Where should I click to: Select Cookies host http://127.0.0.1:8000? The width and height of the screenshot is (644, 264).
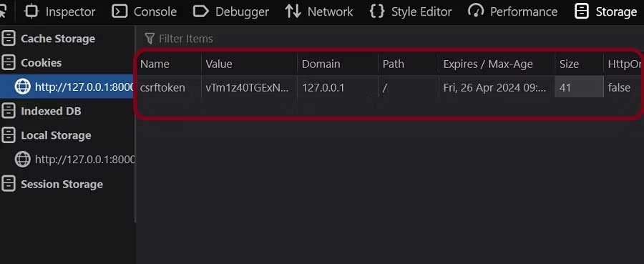pyautogui.click(x=67, y=87)
